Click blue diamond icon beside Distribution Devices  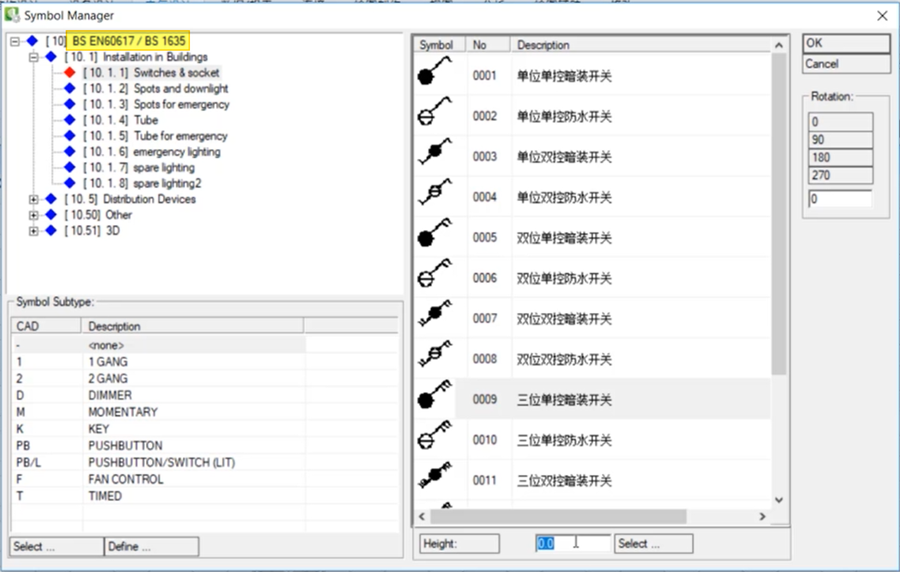coord(51,199)
